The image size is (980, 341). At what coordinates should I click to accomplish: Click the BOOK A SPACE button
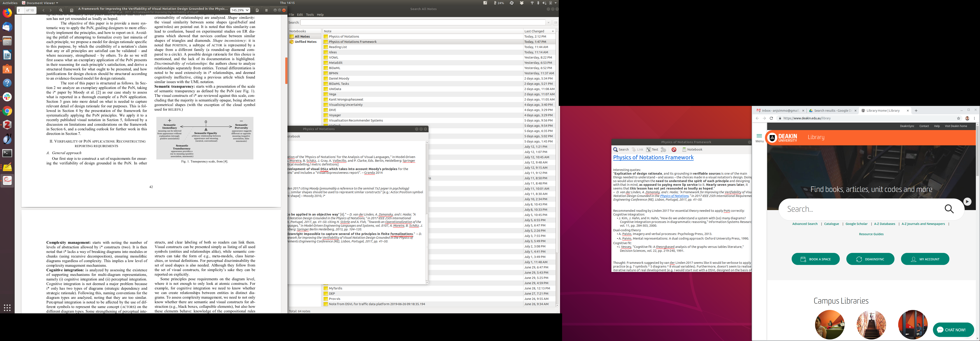tap(815, 259)
